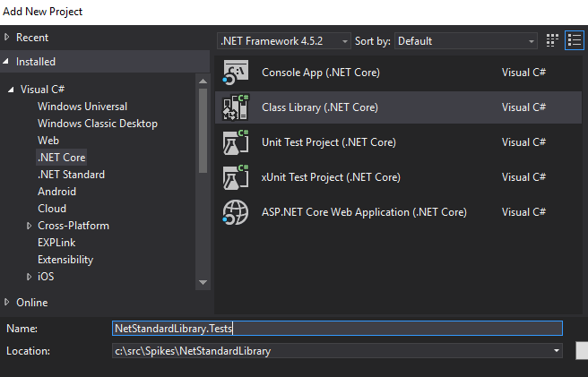The height and width of the screenshot is (377, 588).
Task: Choose Unit Test Project (.NET Core) template name
Action: (329, 142)
